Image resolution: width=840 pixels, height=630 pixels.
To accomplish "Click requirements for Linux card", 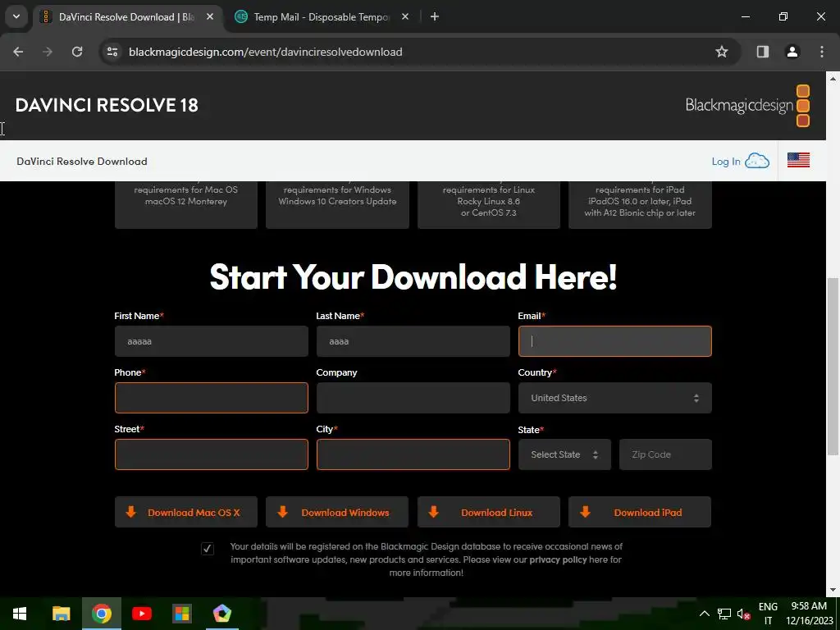I will [x=489, y=204].
